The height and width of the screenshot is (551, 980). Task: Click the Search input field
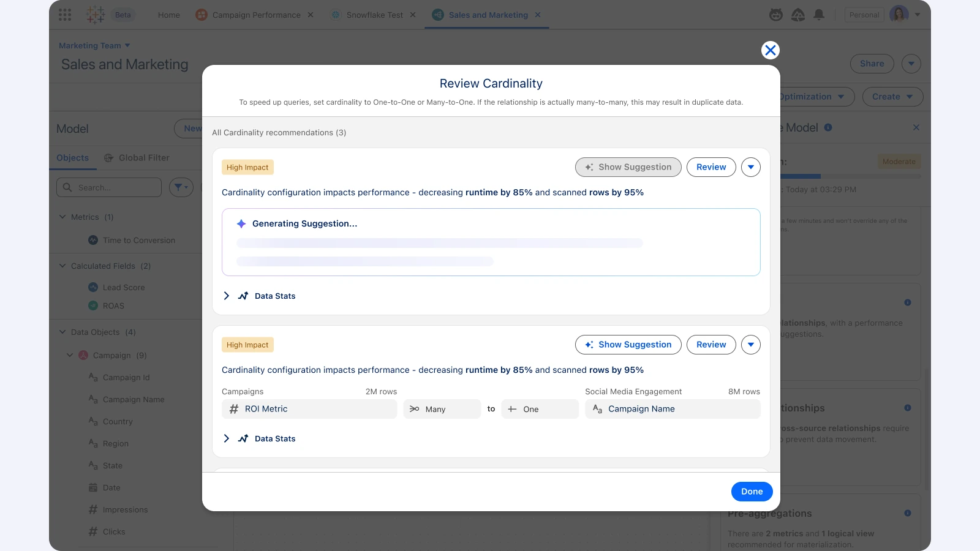pyautogui.click(x=109, y=187)
